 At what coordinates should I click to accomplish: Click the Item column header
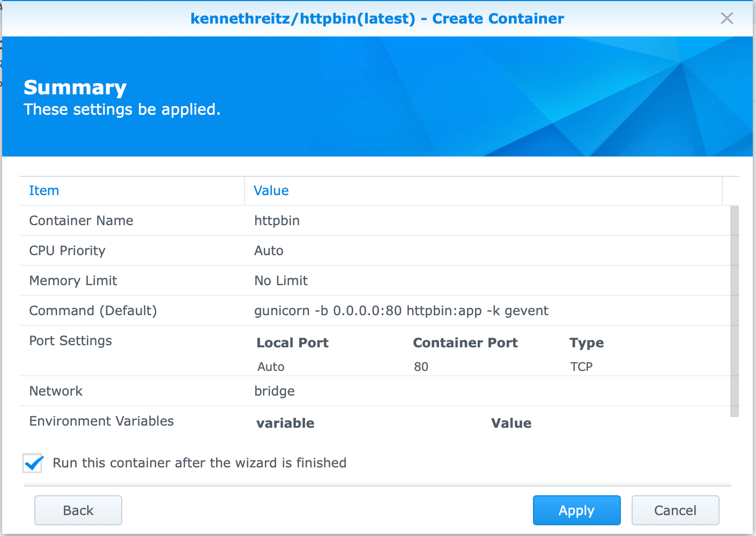click(44, 190)
